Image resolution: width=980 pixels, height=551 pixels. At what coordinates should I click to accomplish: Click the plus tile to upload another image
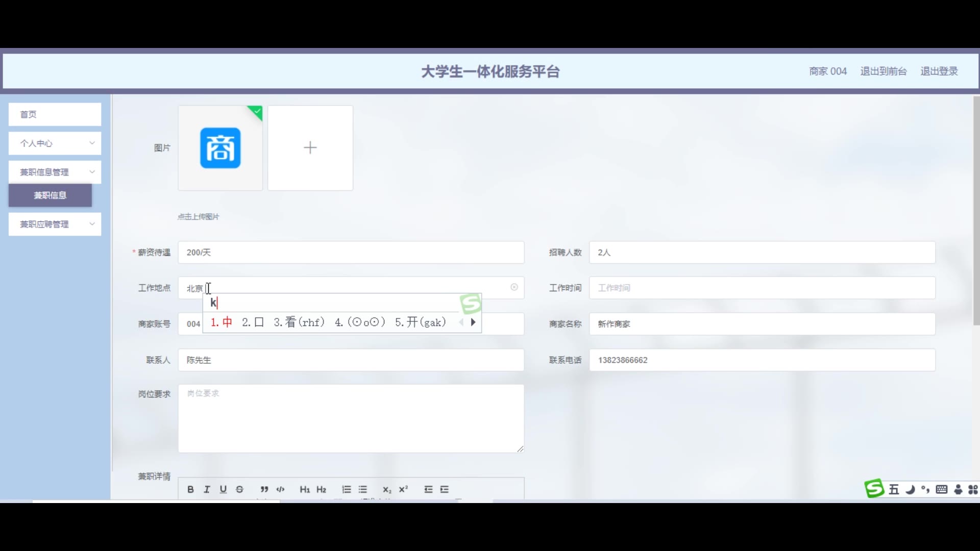pos(310,148)
